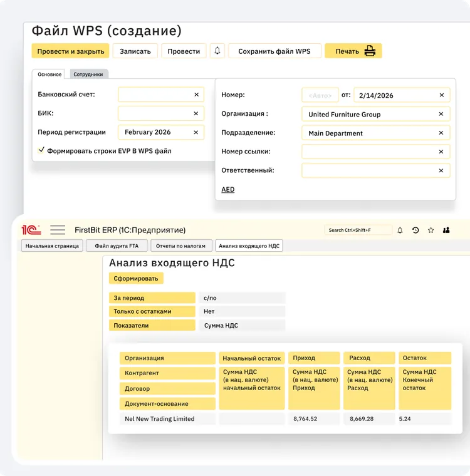Clear the 'Период регистрации' field
Image resolution: width=470 pixels, height=476 pixels.
pos(196,132)
